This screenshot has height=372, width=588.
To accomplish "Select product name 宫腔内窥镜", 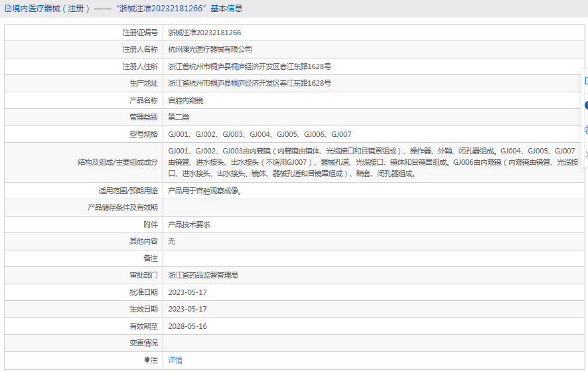I will tap(186, 100).
